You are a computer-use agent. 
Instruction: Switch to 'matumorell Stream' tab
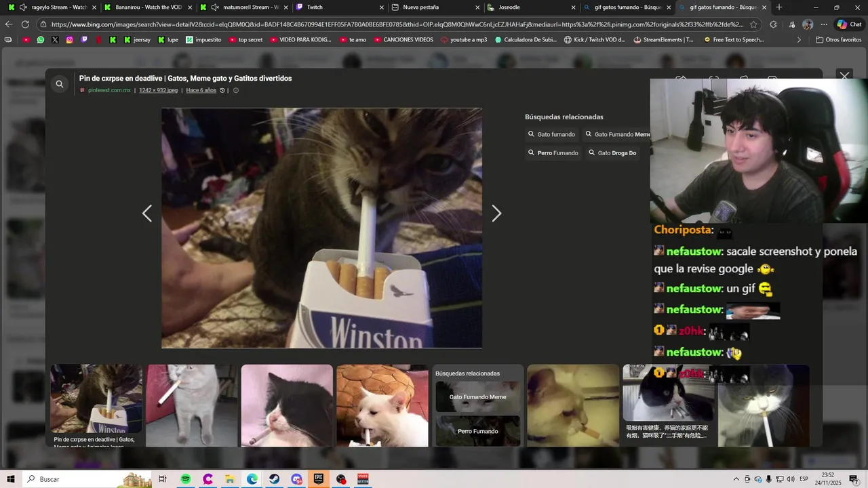[244, 7]
